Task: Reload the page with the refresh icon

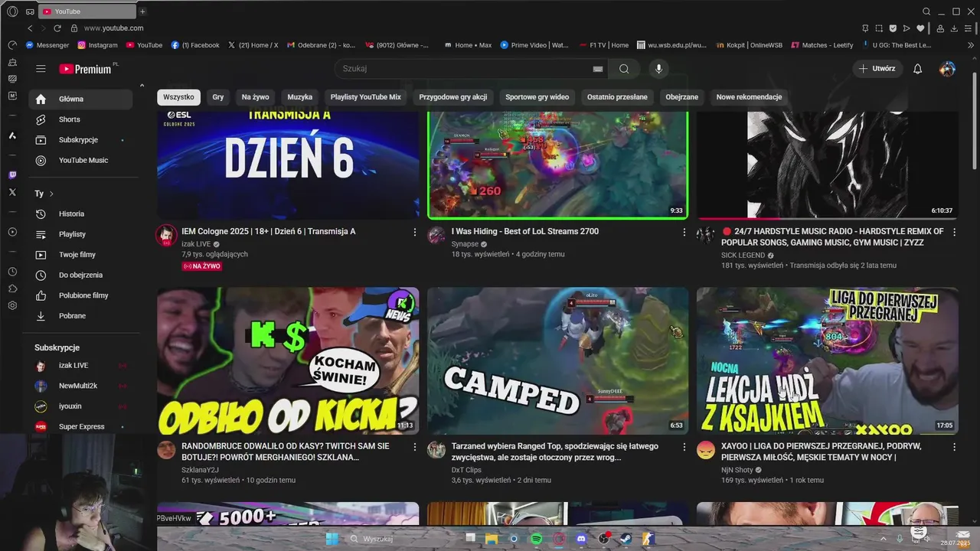Action: click(57, 28)
